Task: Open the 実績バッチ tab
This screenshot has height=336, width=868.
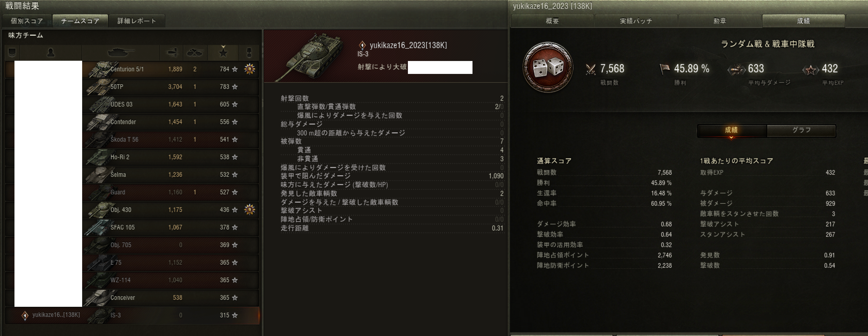Action: [x=636, y=21]
